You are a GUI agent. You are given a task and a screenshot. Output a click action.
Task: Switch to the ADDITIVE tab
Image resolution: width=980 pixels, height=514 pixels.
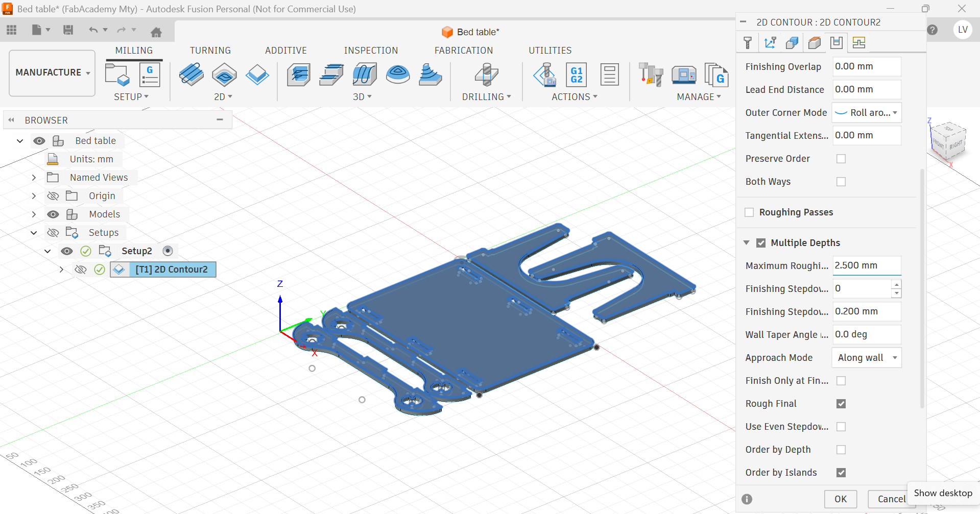click(x=286, y=51)
